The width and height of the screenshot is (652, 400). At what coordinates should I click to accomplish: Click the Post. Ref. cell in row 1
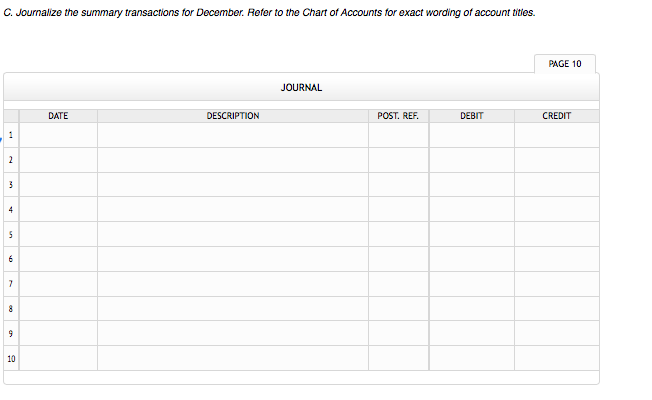(398, 135)
